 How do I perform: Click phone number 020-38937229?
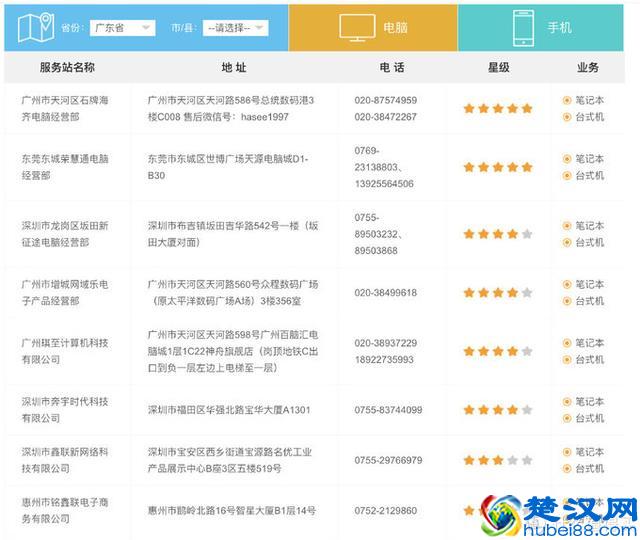coord(386,343)
